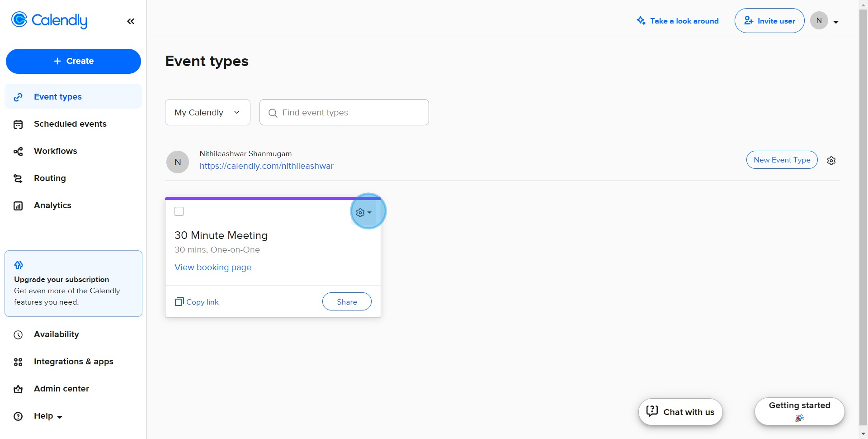Open account settings gear beside New Event Type
868x439 pixels.
831,161
